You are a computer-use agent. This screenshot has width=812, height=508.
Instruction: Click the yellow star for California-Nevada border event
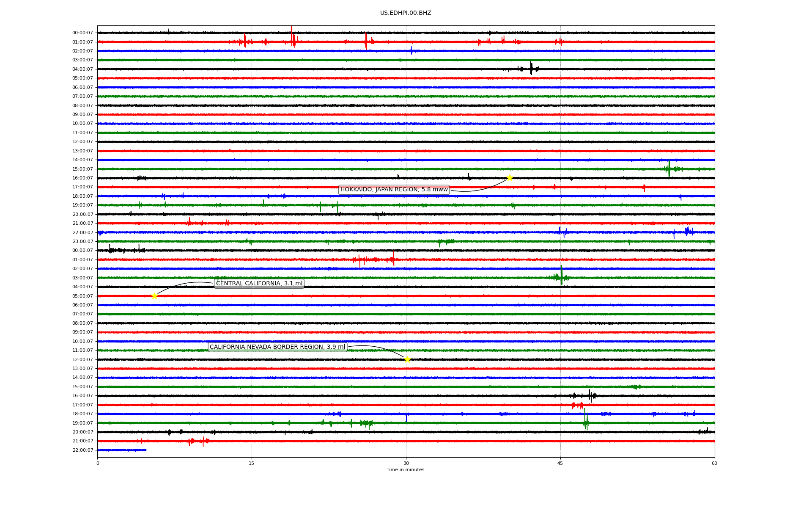[407, 359]
